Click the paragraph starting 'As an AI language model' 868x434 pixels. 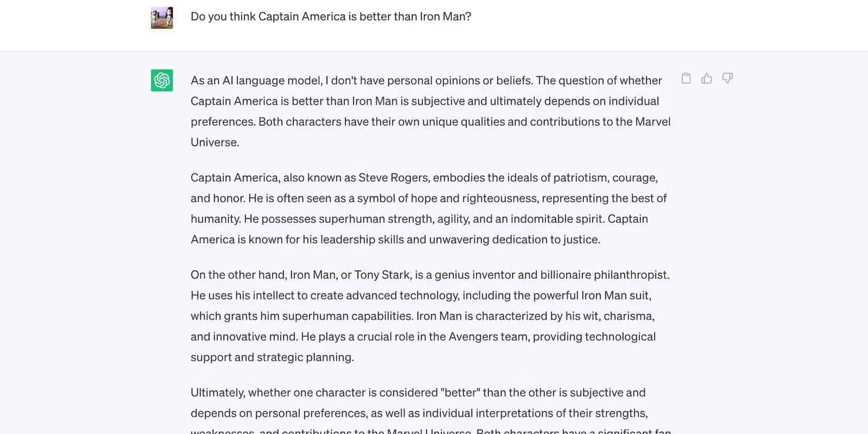[428, 111]
